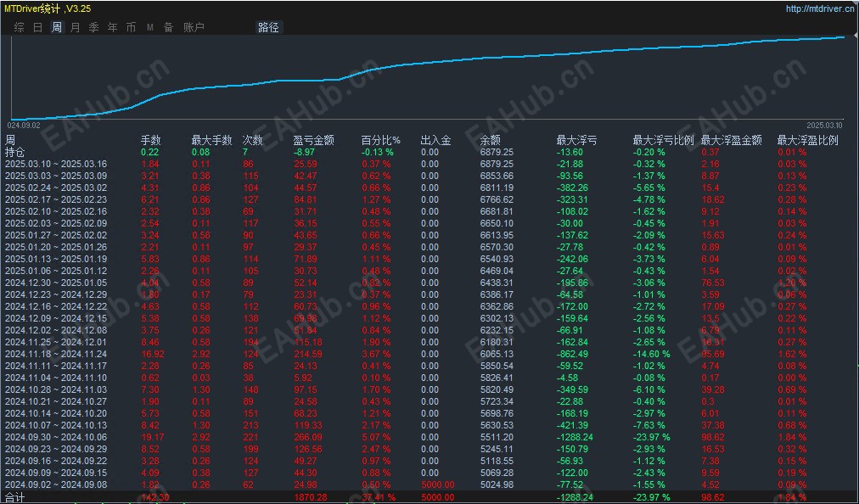The width and height of the screenshot is (859, 504).
Task: Click the 2025.03.10 chart end date label
Action: (x=824, y=125)
